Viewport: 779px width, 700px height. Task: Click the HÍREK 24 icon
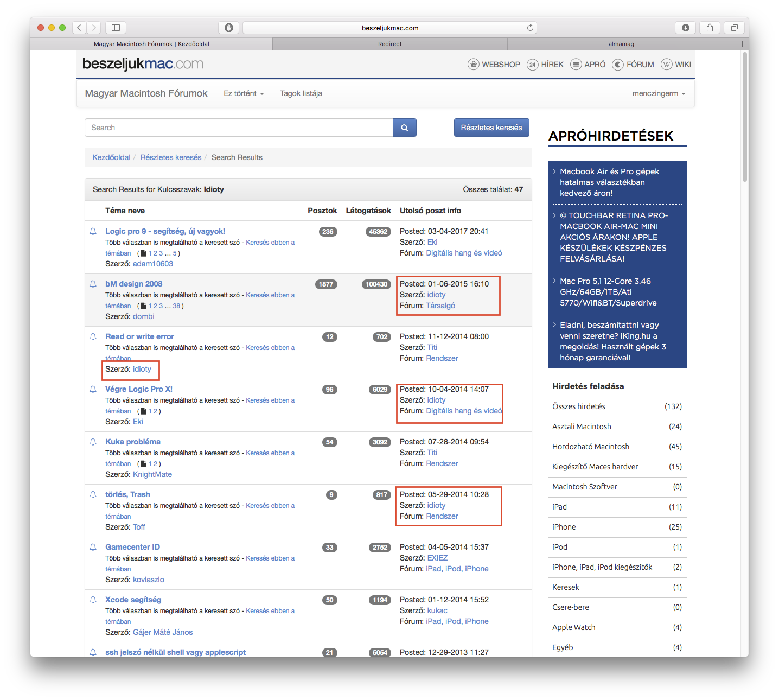(532, 65)
